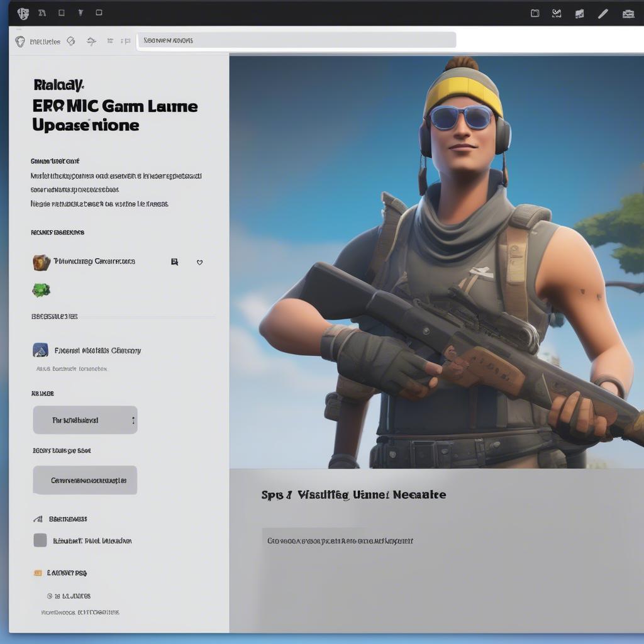Viewport: 644px width, 644px height.
Task: Select the Thinnctreg Canernons row text
Action: pos(94,261)
